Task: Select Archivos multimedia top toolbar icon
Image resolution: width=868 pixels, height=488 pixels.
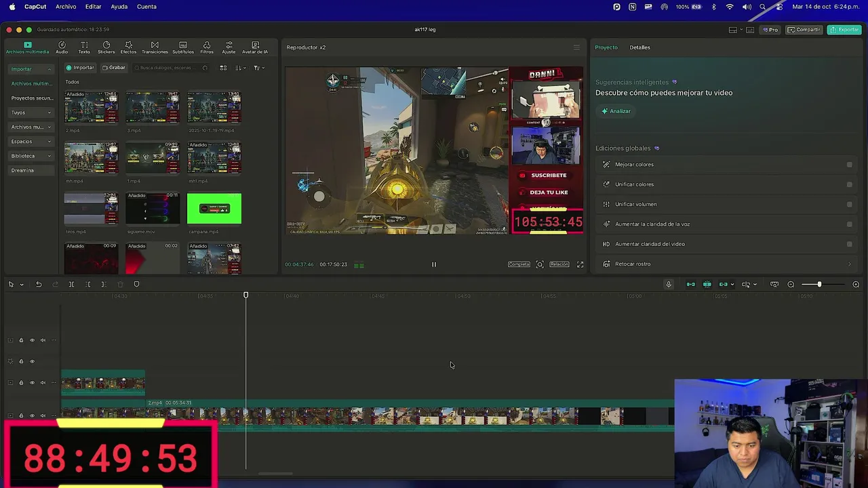Action: coord(28,47)
